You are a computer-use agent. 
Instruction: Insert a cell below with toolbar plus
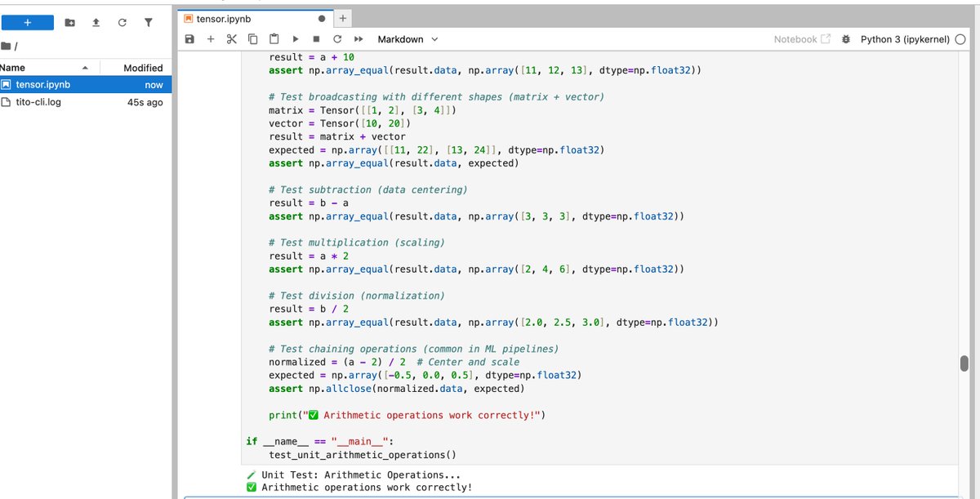click(211, 39)
